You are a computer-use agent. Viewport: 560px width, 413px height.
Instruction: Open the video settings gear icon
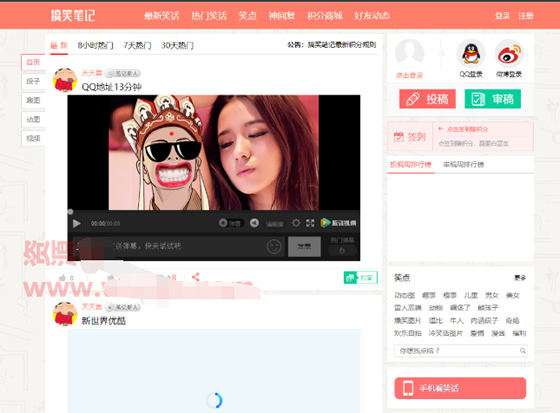point(296,223)
